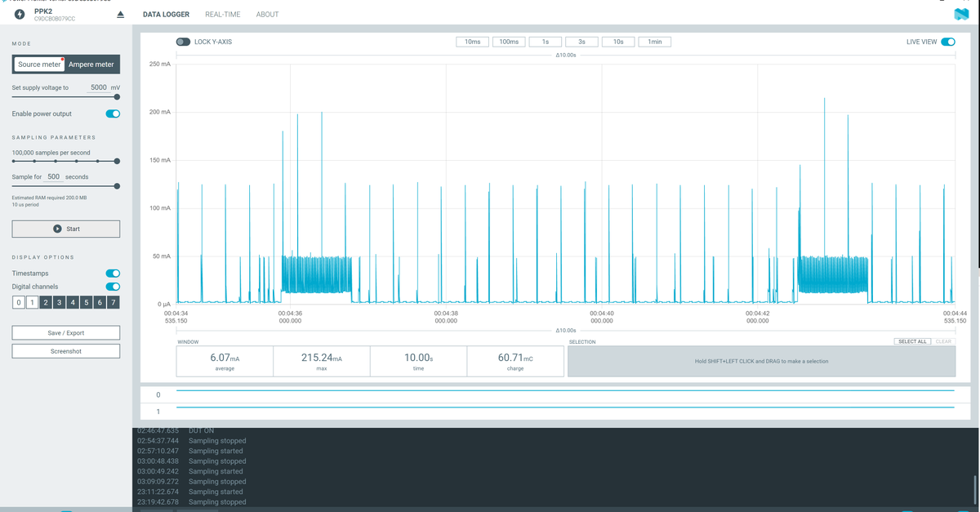Click the 00:04:38 timestamp label
Viewport: 980px width, 512px height.
point(446,314)
